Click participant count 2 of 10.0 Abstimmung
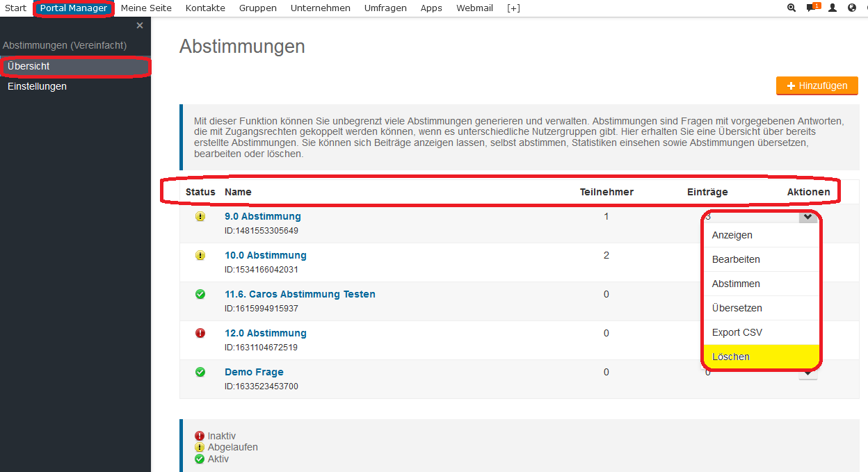Image resolution: width=868 pixels, height=472 pixels. click(606, 255)
